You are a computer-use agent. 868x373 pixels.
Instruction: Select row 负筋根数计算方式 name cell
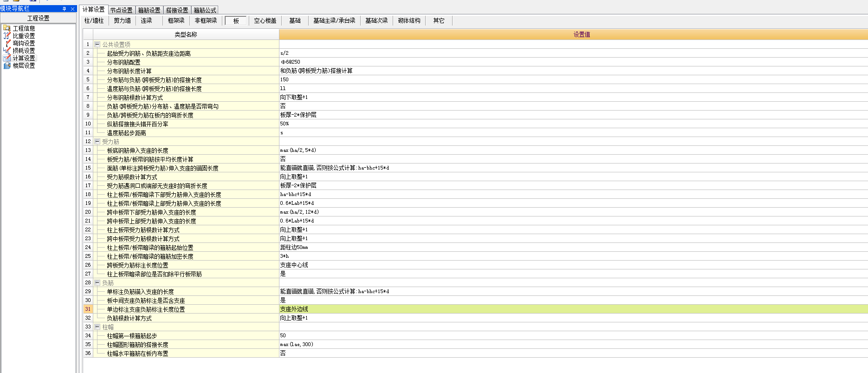(186, 318)
